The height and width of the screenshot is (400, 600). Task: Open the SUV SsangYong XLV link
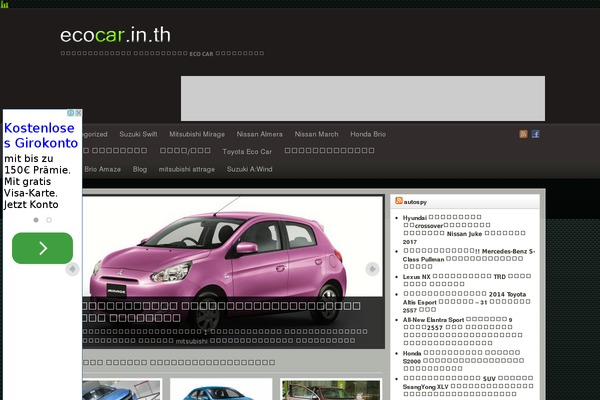(468, 386)
